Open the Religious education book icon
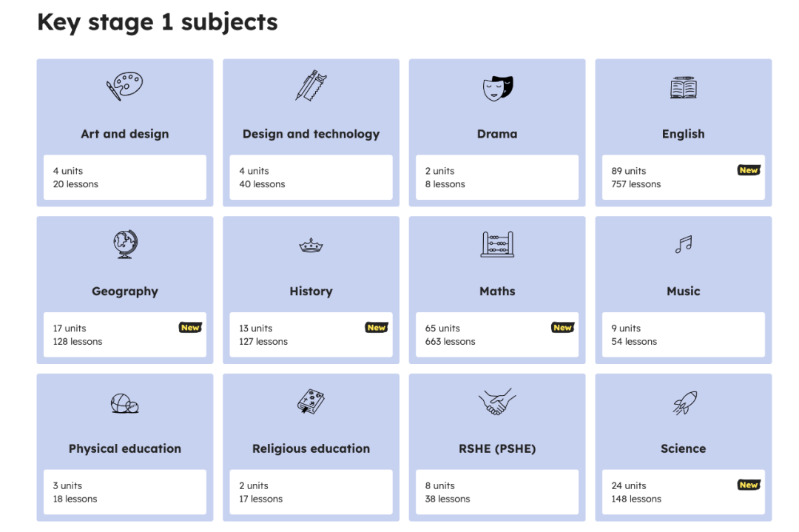The height and width of the screenshot is (532, 799). [x=311, y=402]
